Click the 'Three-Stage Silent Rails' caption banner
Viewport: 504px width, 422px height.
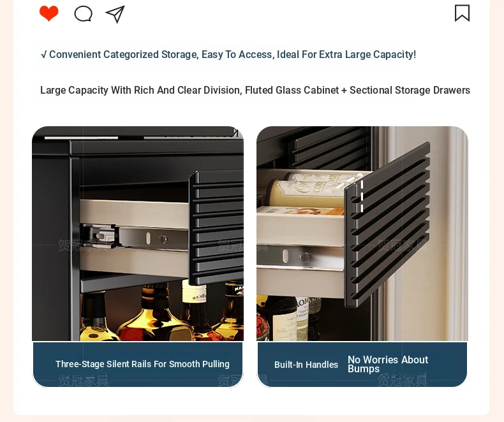(x=138, y=365)
